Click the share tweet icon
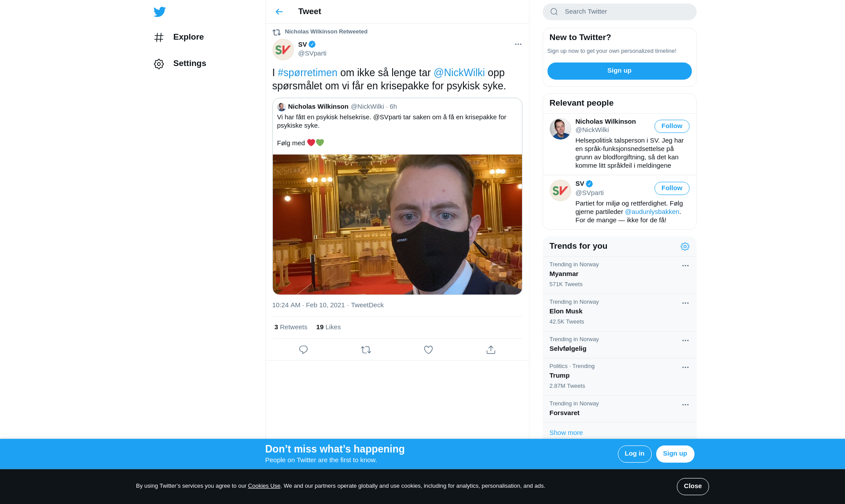The height and width of the screenshot is (504, 845). [x=491, y=349]
